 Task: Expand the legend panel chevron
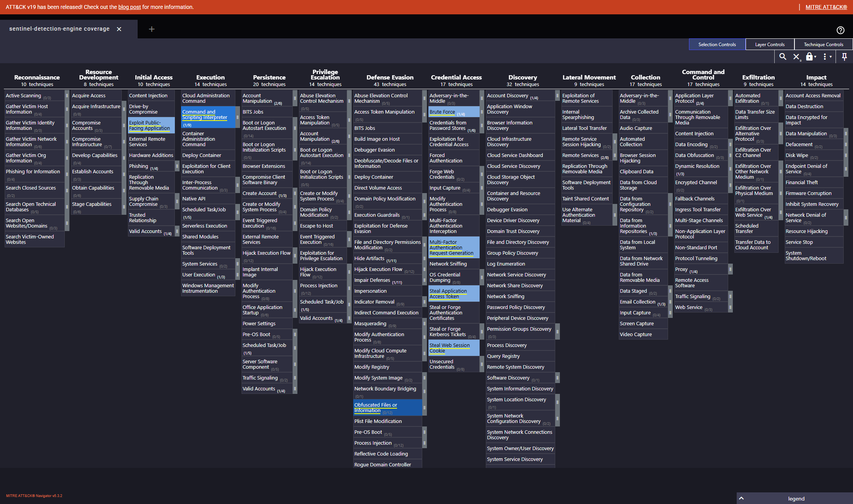(741, 498)
